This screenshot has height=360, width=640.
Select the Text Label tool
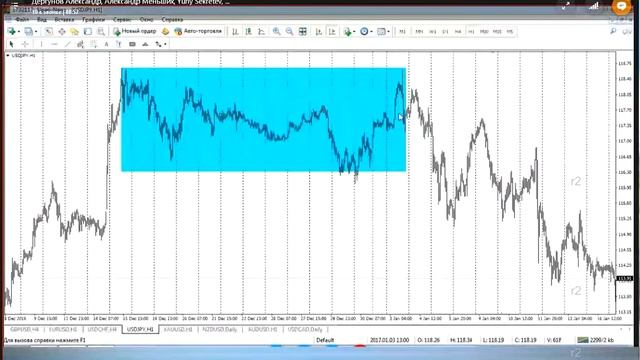coord(119,44)
